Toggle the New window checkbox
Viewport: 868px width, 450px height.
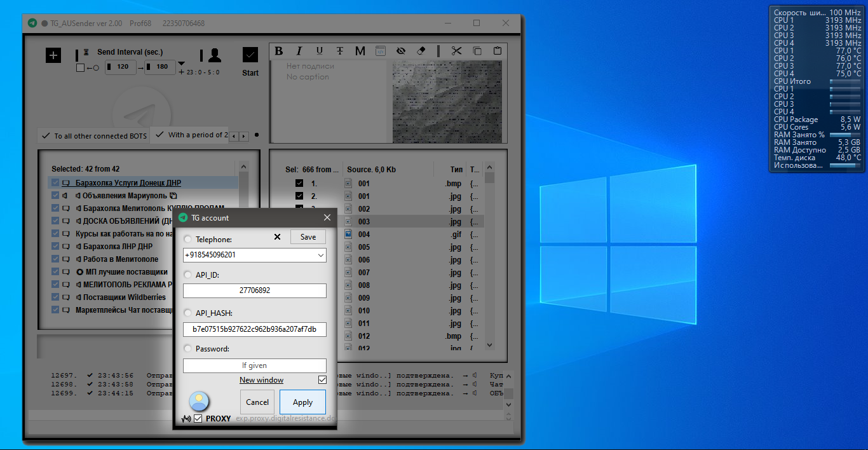click(322, 380)
